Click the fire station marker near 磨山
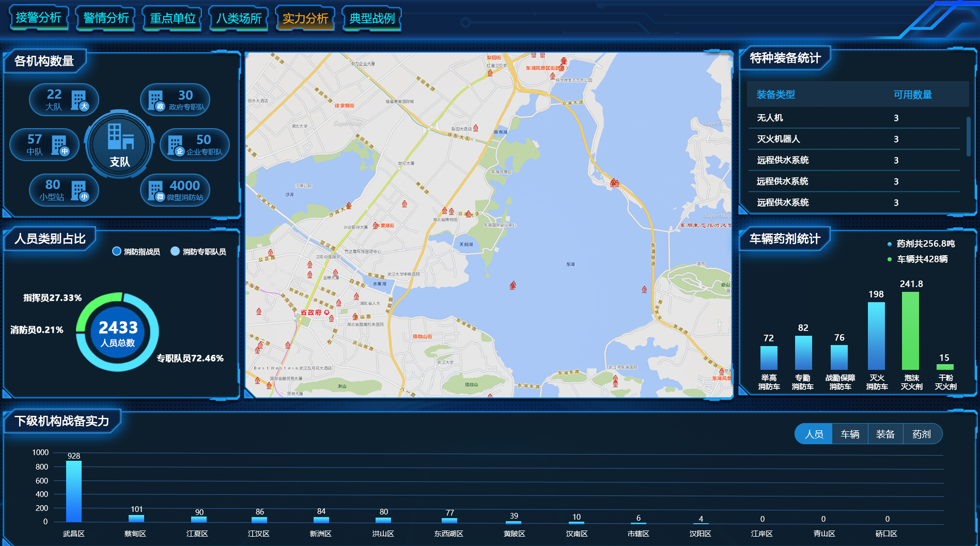This screenshot has height=546, width=980. 644,289
